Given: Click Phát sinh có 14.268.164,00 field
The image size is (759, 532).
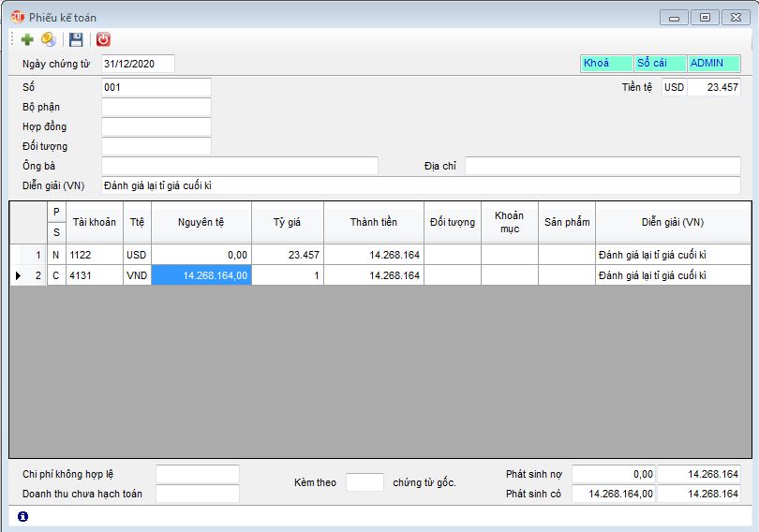Looking at the screenshot, I should pyautogui.click(x=614, y=494).
